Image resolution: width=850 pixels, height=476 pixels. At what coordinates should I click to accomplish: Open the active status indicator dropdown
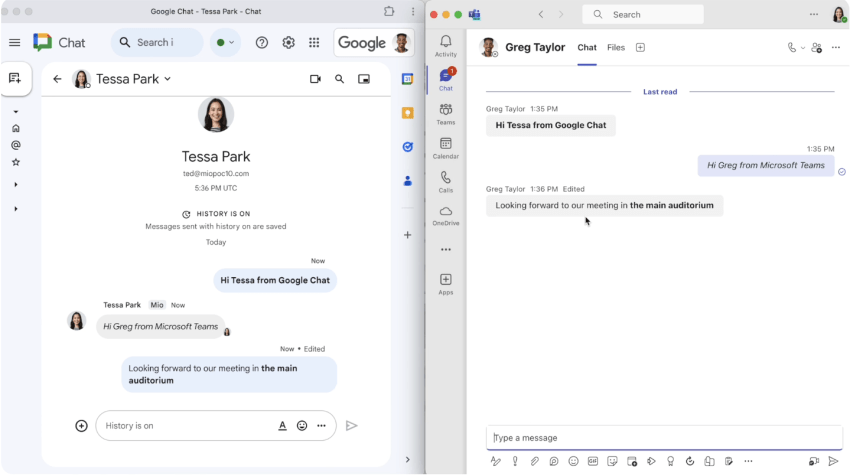click(226, 43)
